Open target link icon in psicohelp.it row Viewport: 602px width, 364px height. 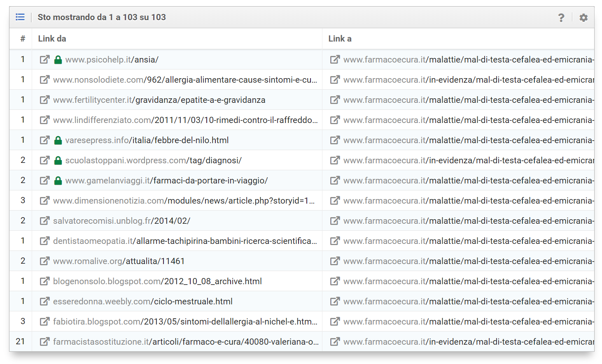(x=335, y=59)
